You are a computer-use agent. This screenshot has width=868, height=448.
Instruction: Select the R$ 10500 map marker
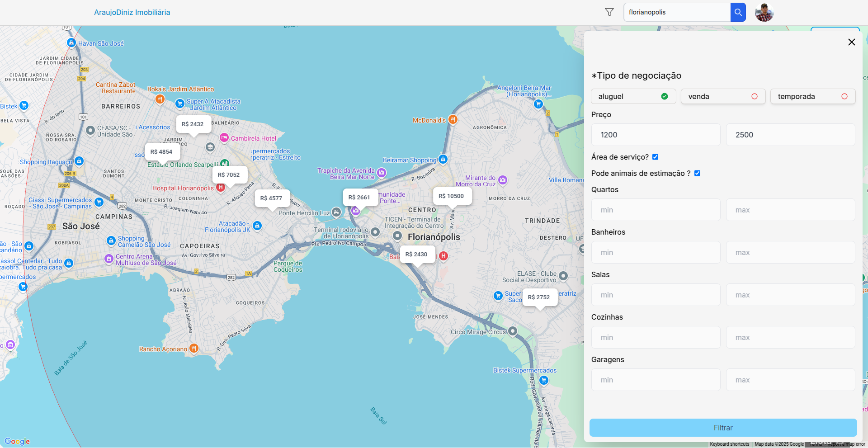[452, 196]
